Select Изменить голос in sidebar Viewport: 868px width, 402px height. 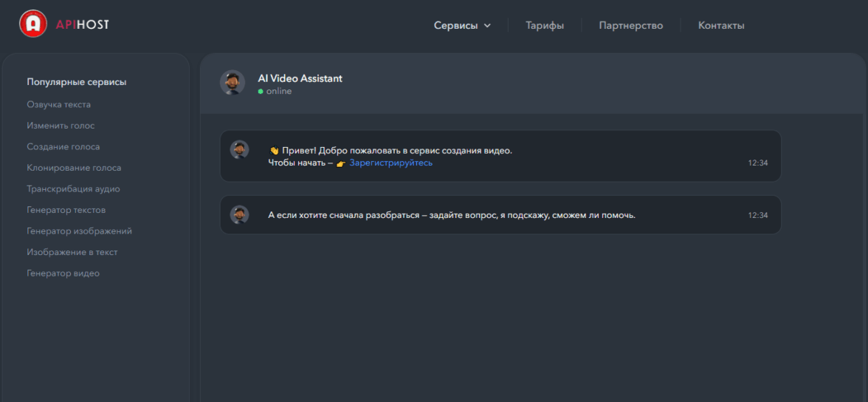pyautogui.click(x=61, y=126)
